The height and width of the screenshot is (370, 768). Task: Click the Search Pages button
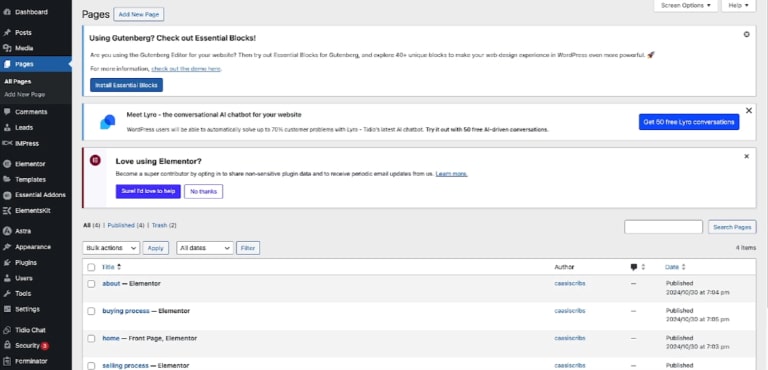732,227
